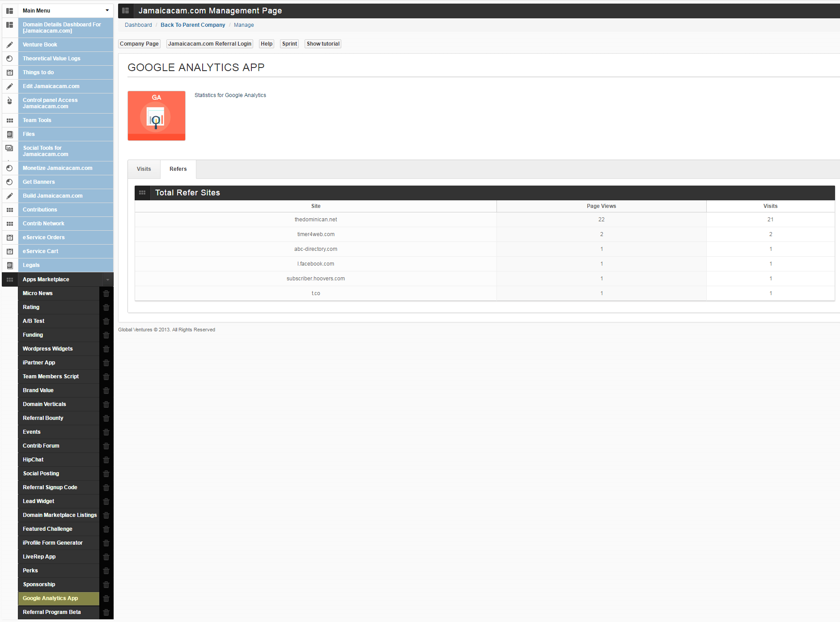840x622 pixels.
Task: Click trash icon beside HipChat
Action: click(106, 460)
